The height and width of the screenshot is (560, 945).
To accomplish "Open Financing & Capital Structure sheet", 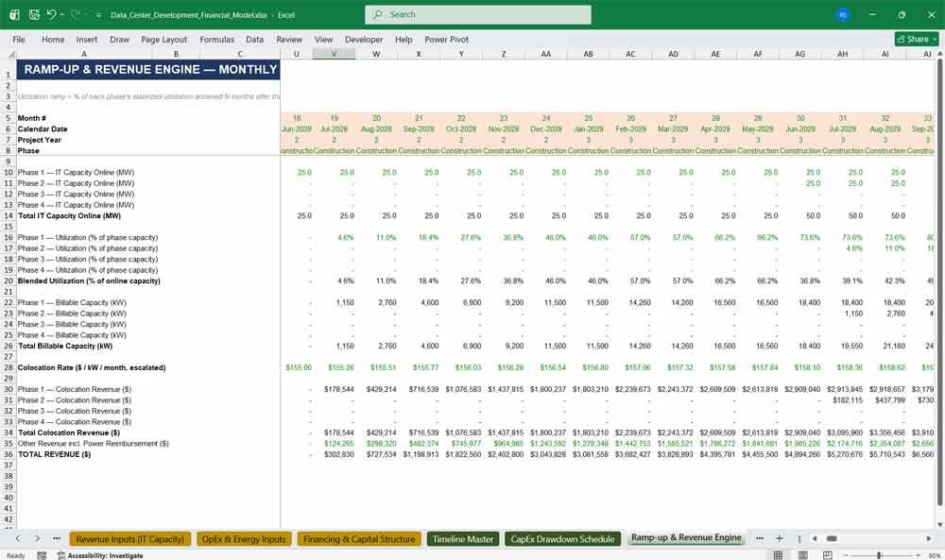I will tap(359, 539).
